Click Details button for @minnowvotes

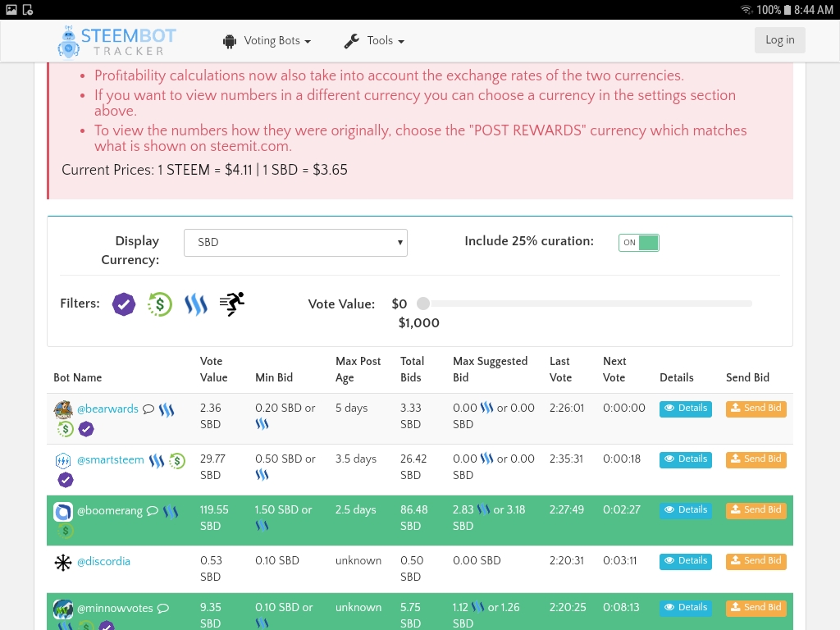click(686, 608)
